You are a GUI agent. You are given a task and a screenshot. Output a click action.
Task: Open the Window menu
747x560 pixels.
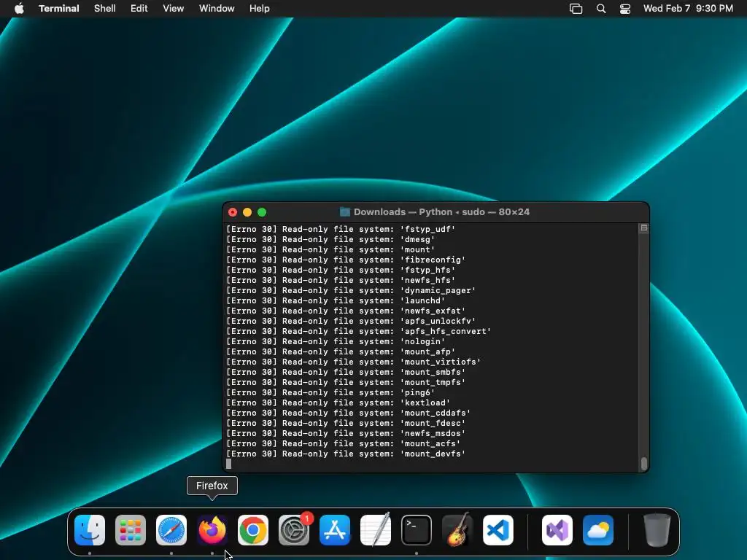coord(217,9)
